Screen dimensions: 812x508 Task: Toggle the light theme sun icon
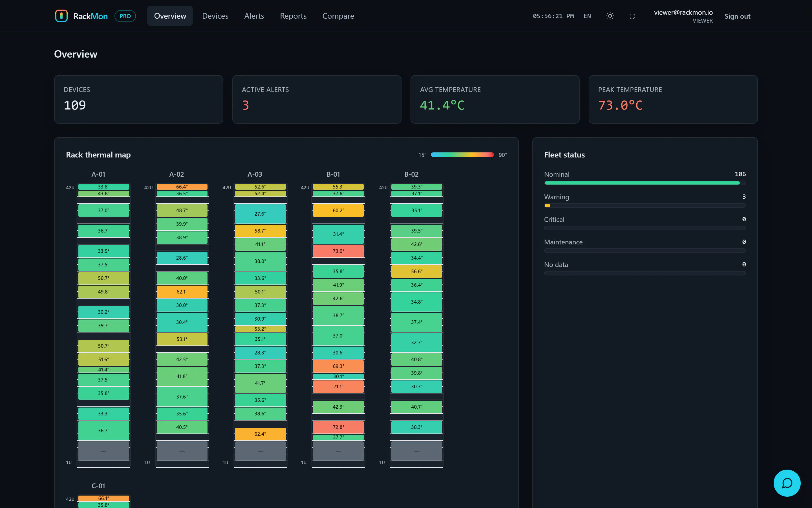pos(610,16)
